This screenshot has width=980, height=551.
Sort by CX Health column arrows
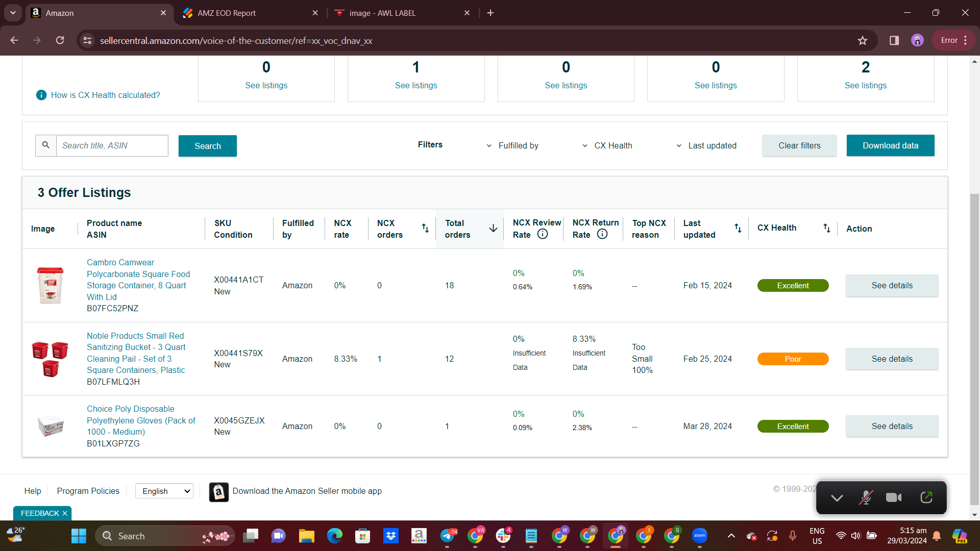click(827, 228)
